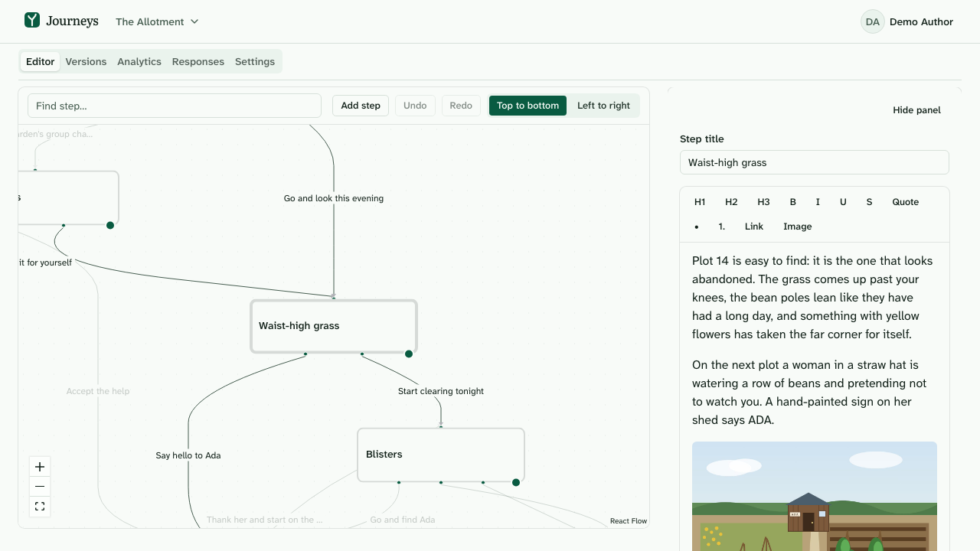
Task: Click the Undo button
Action: pos(415,106)
